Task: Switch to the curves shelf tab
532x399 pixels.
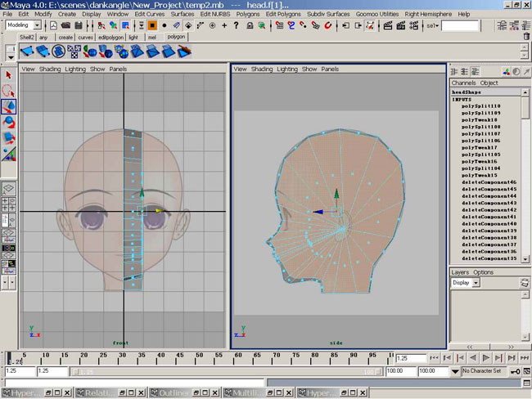Action: coord(85,38)
